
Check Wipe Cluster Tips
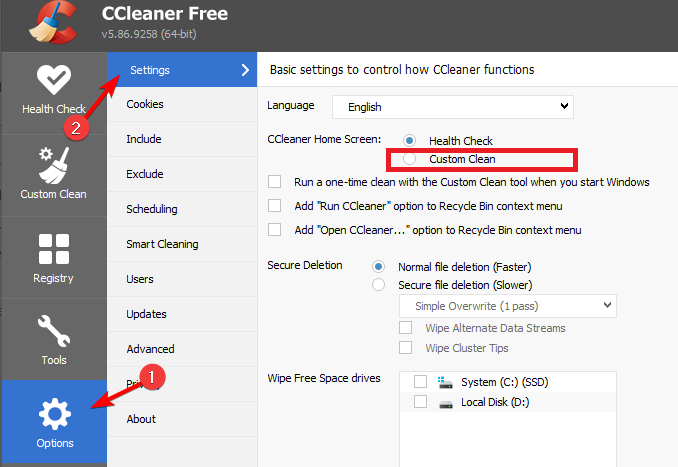click(406, 347)
